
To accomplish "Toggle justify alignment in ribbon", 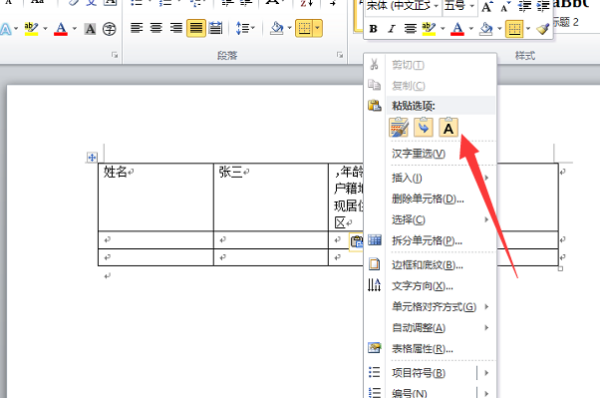I will click(x=196, y=28).
